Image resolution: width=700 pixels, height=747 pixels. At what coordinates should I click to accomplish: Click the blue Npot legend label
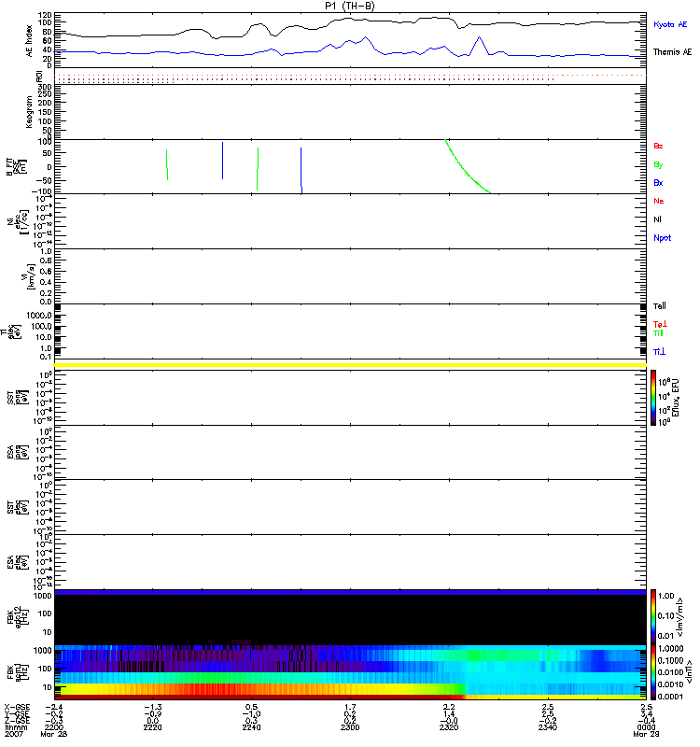[x=662, y=238]
